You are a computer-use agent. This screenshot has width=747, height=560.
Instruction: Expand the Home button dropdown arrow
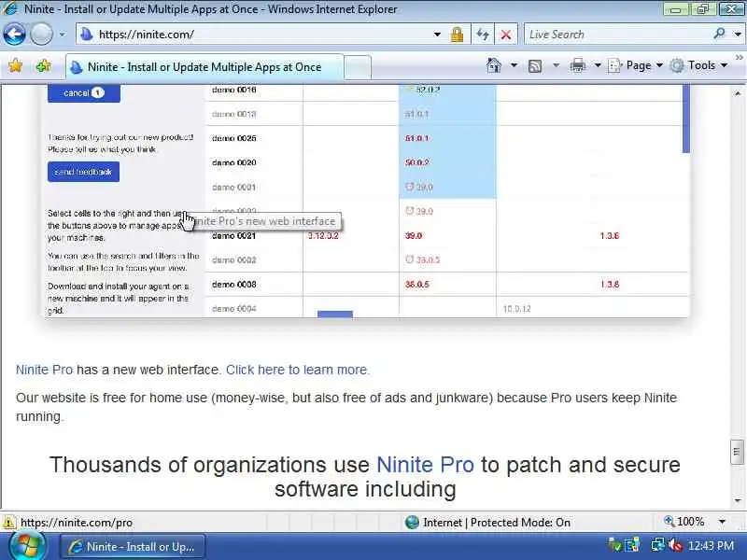pos(514,65)
